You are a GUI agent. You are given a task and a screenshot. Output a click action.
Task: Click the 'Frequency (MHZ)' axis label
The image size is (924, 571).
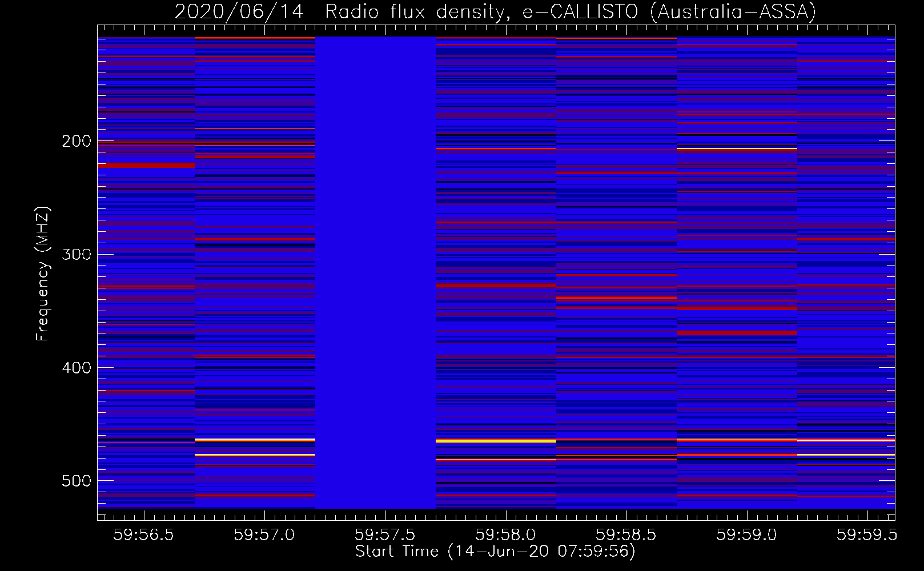pos(43,274)
